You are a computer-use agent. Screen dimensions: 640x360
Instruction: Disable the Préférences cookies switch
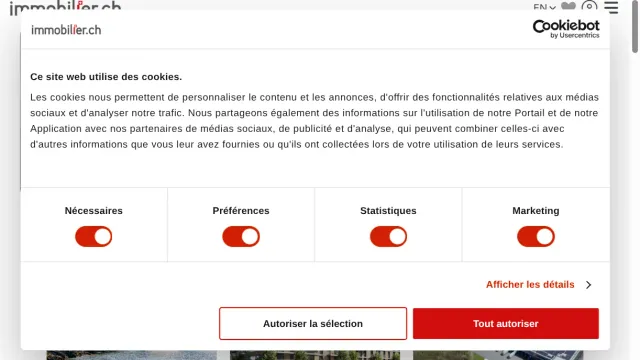coord(241,236)
